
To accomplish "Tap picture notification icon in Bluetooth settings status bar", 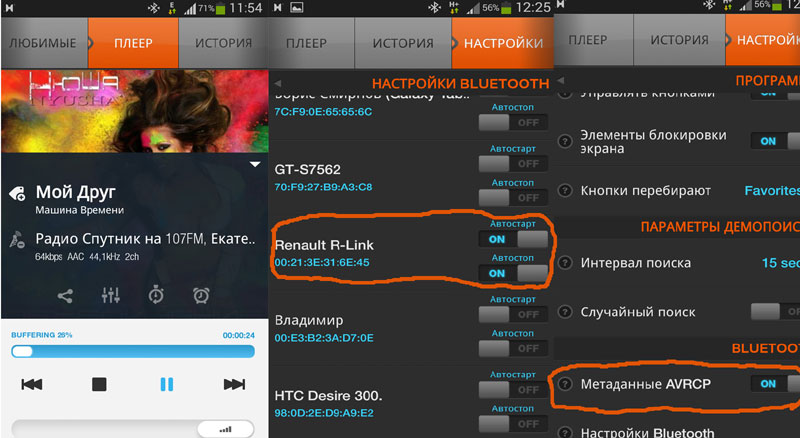I will tap(296, 7).
